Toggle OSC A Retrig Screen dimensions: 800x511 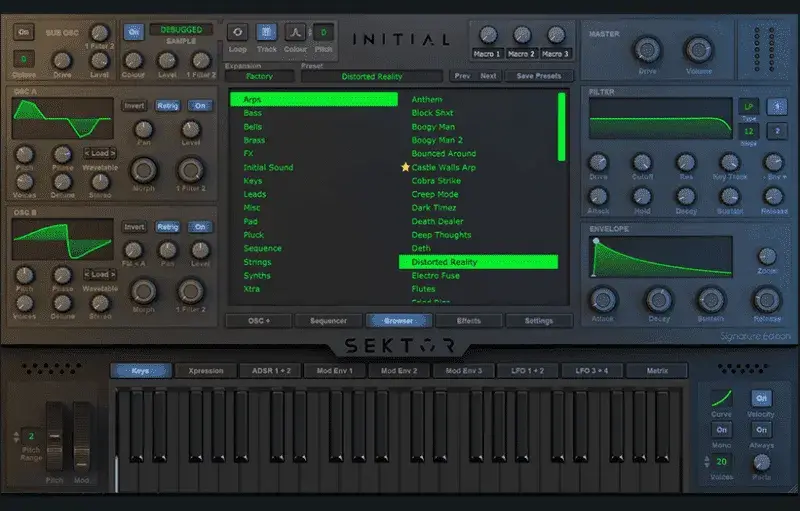click(x=168, y=106)
